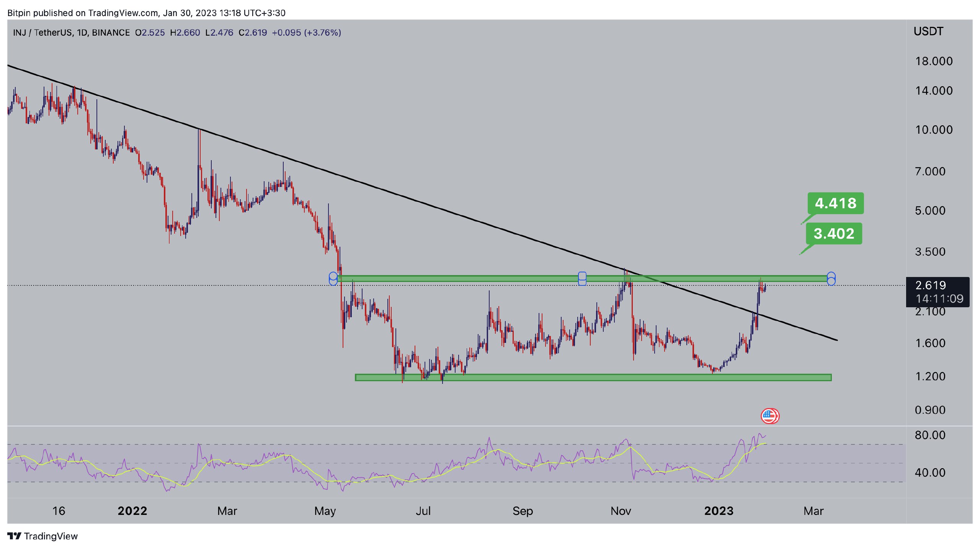Click the 10.000 price scale label

pos(934,130)
